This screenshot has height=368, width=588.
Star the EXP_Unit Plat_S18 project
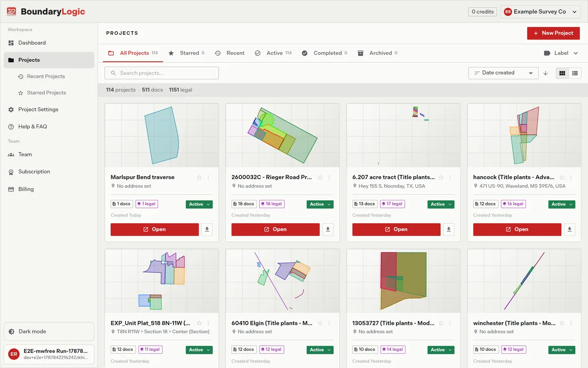pyautogui.click(x=199, y=323)
